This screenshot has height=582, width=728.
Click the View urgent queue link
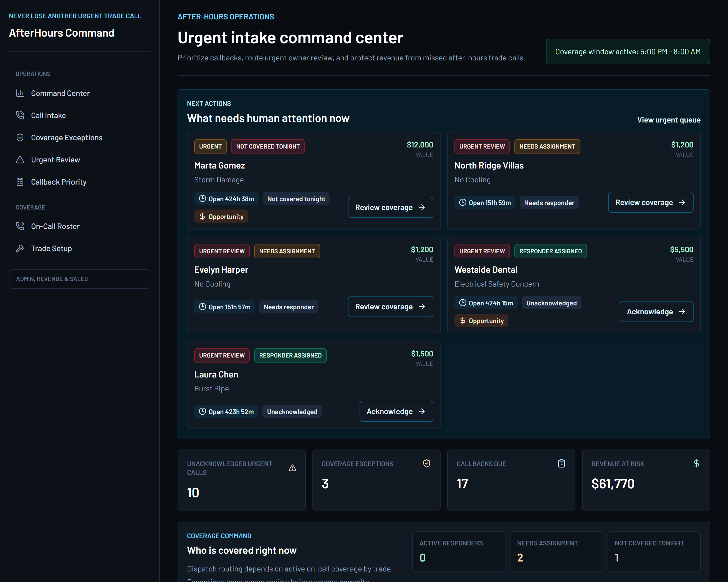point(669,120)
